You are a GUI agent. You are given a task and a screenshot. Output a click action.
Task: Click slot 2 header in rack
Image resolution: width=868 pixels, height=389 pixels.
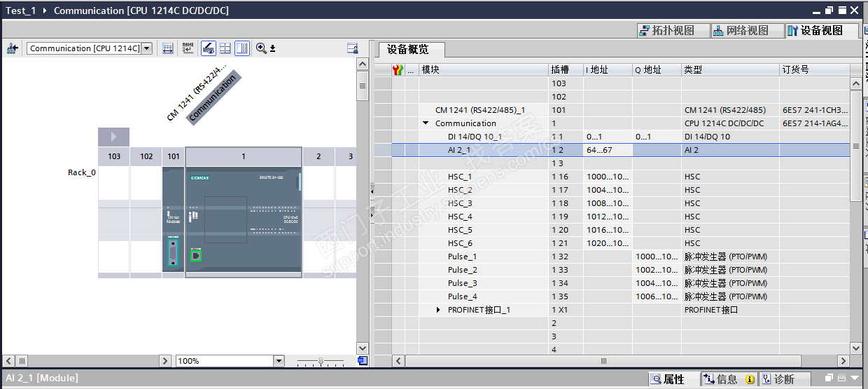click(318, 156)
